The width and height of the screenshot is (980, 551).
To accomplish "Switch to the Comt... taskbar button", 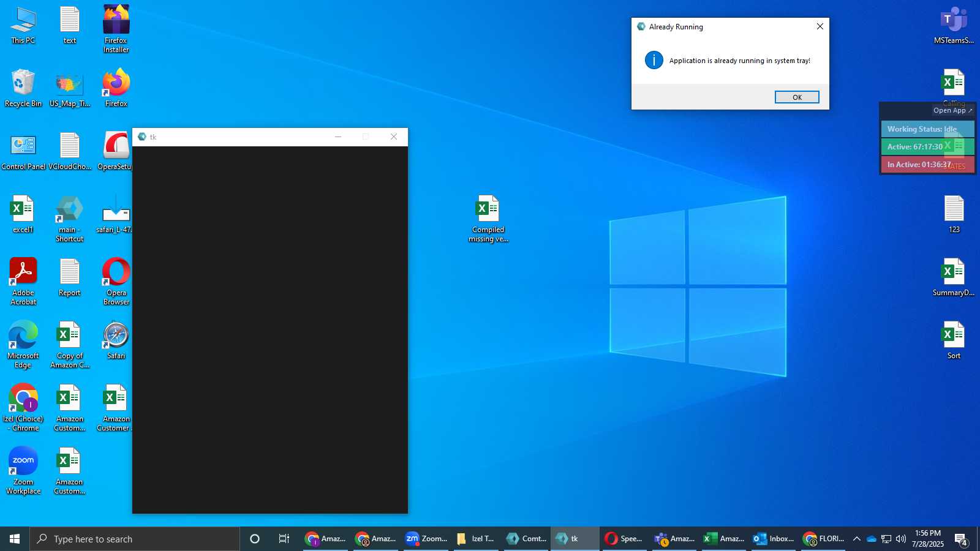I will click(526, 539).
